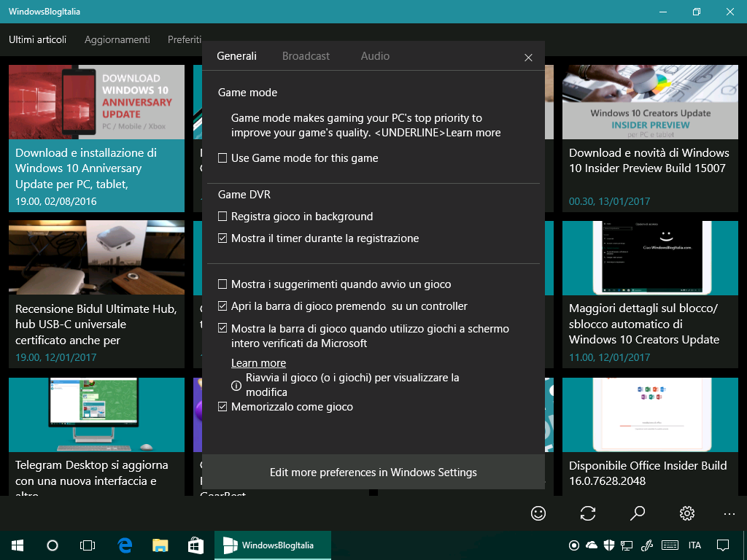This screenshot has height=560, width=747.
Task: Open the search magnifier icon
Action: point(638,513)
